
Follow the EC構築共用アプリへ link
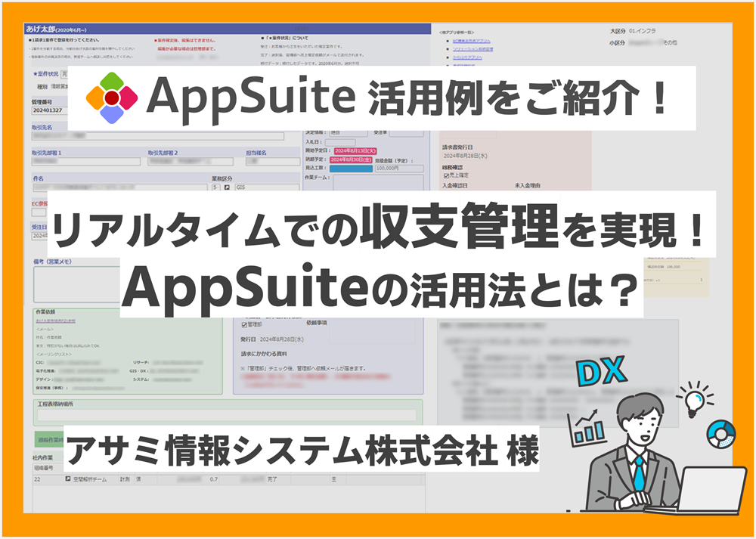470,40
